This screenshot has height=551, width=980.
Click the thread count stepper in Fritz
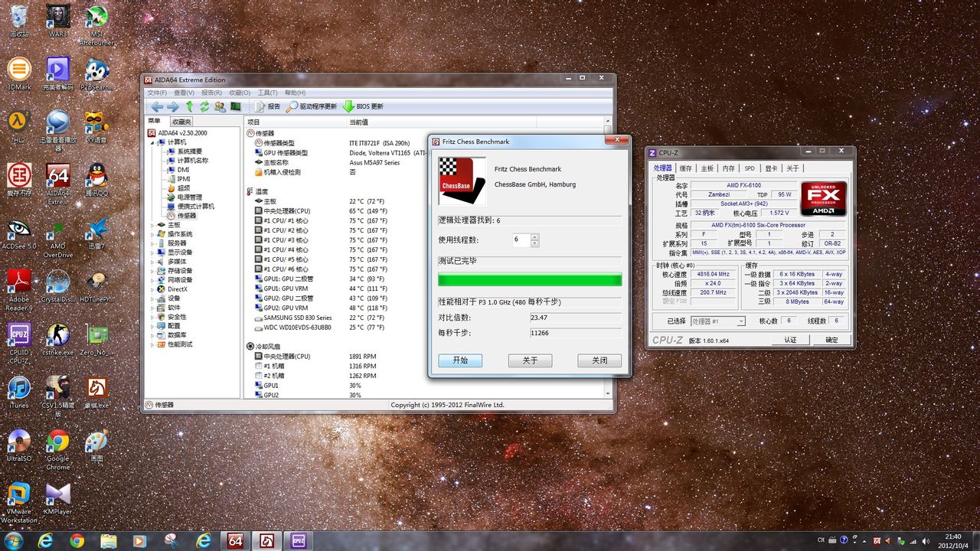coord(534,240)
